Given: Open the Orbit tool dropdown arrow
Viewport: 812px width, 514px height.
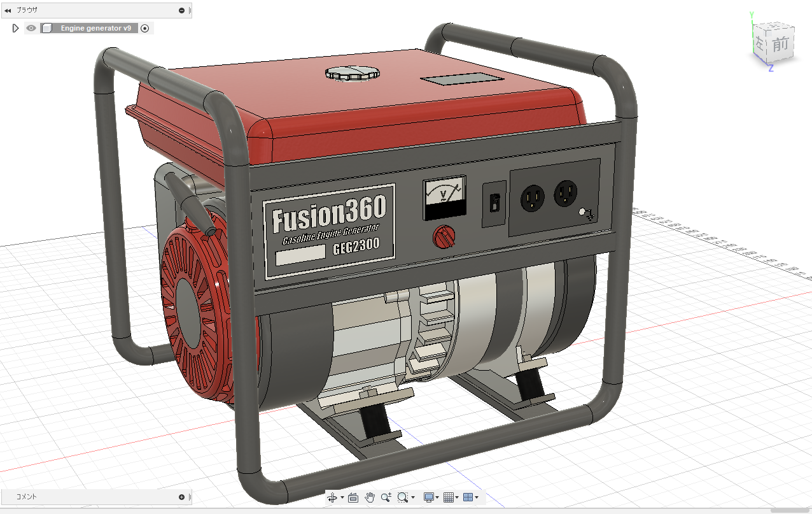Looking at the screenshot, I should click(x=342, y=498).
